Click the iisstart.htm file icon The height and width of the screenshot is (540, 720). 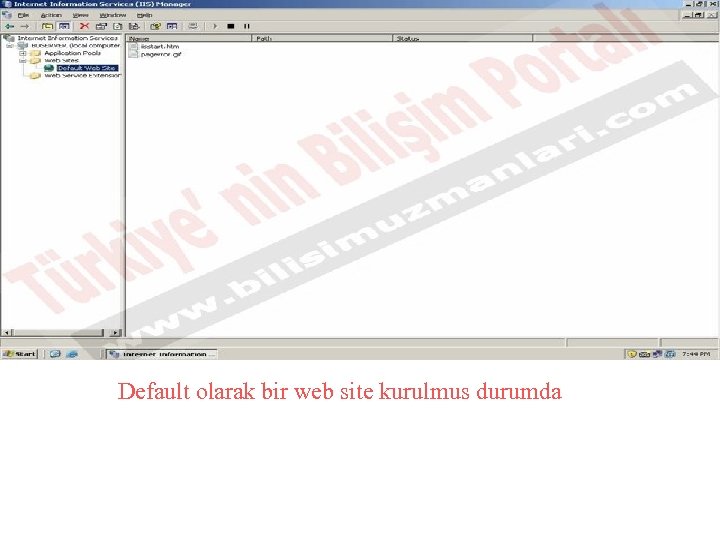click(133, 46)
